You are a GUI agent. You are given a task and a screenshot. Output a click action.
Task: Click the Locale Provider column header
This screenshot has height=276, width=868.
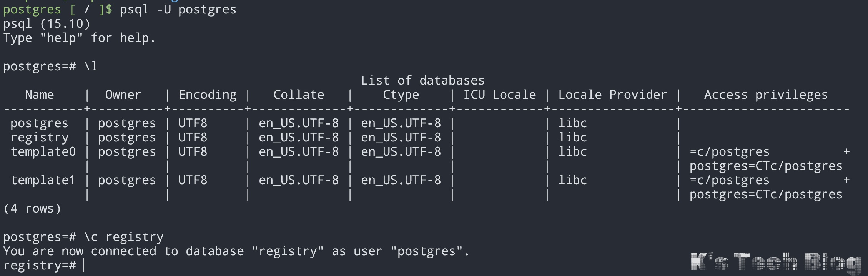(612, 95)
